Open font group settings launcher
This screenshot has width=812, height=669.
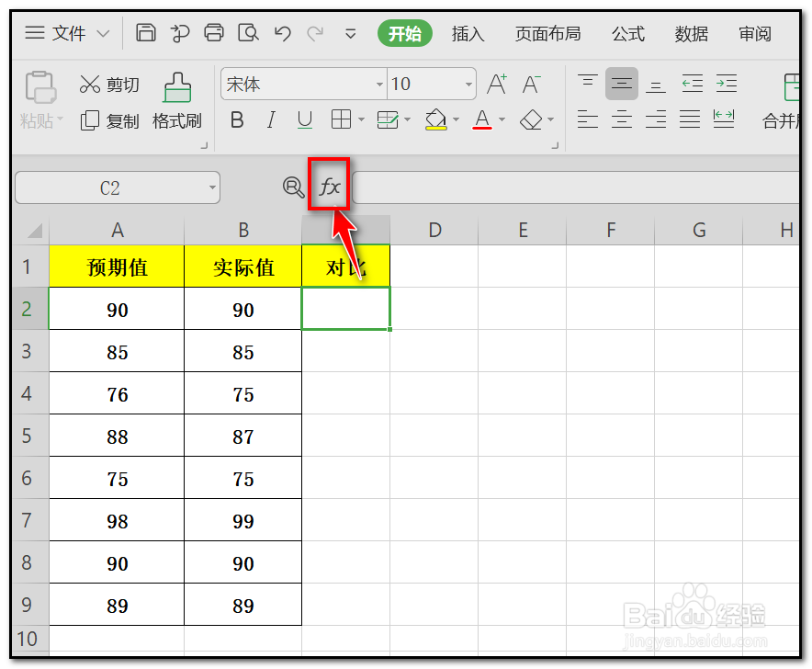[x=555, y=145]
